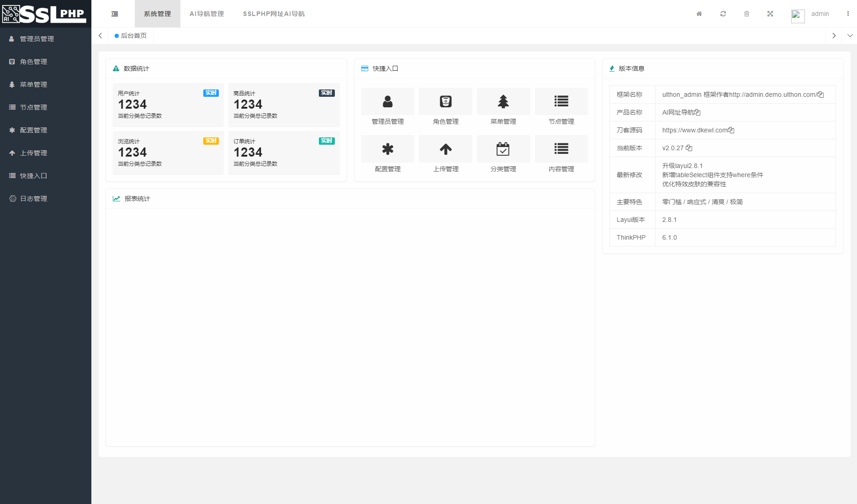Screen dimensions: 857x504
Task: Click the 实时 badge on 浏览统计
Action: pos(211,141)
